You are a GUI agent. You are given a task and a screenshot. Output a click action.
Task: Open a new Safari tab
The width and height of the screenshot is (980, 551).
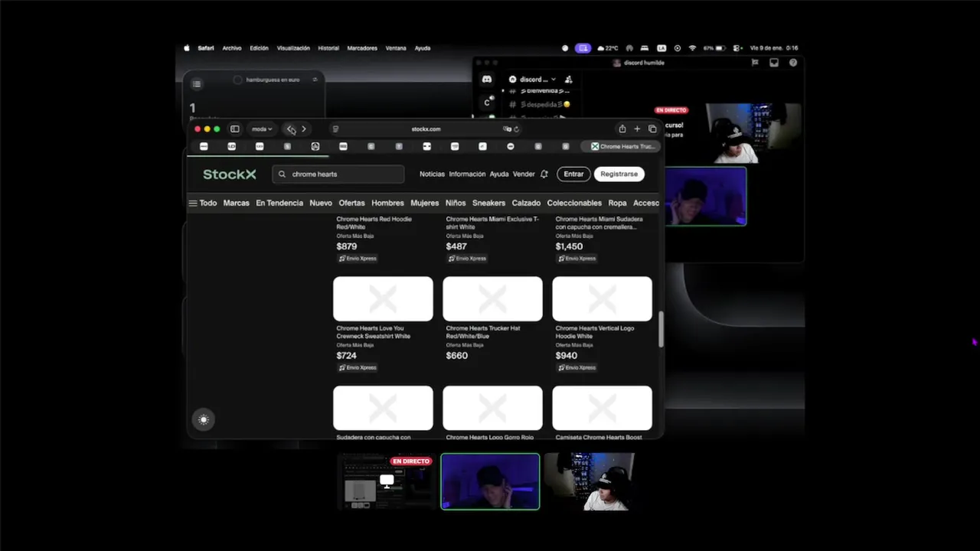tap(637, 129)
